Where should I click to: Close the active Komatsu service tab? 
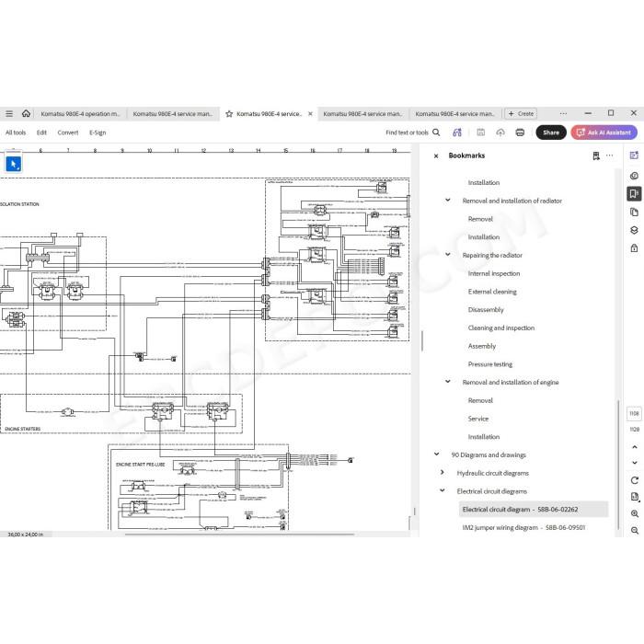311,114
